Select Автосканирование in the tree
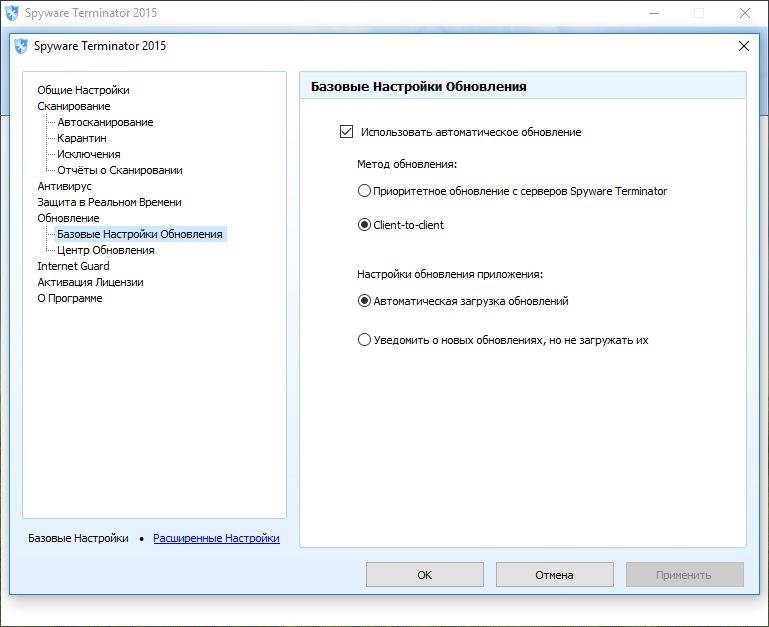Viewport: 769px width, 627px height. (x=105, y=122)
